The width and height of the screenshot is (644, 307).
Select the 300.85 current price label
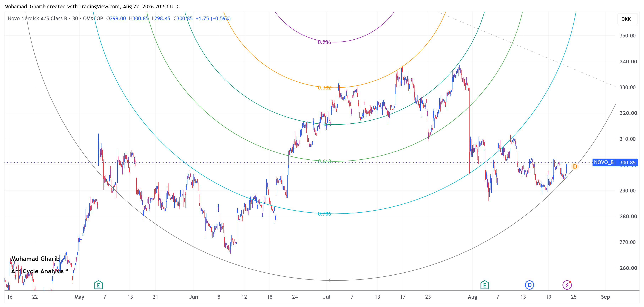pos(627,162)
